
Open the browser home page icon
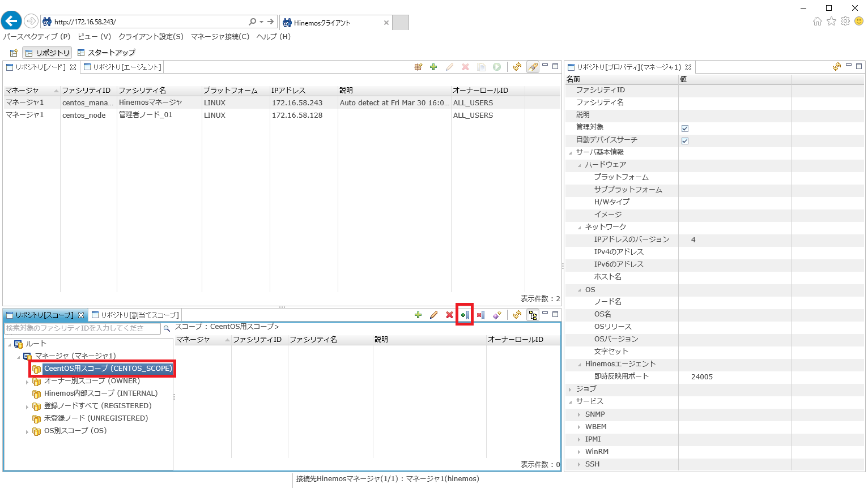coord(817,22)
